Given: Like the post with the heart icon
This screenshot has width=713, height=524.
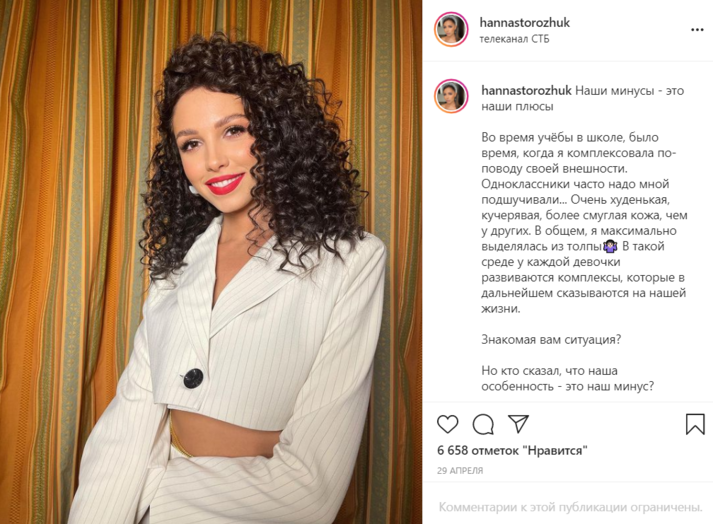Looking at the screenshot, I should pos(447,424).
